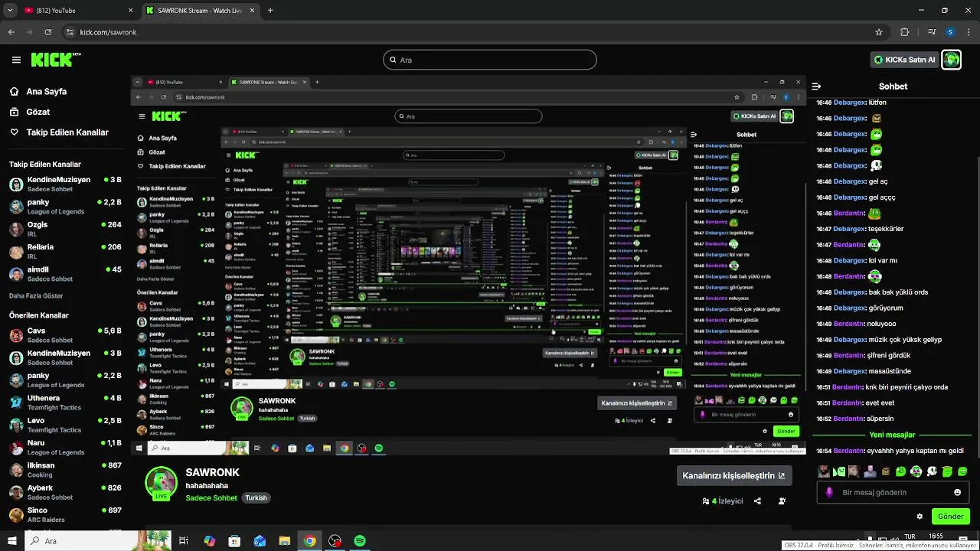
Task: Go to Ana Sayfa in the sidebar
Action: point(47,91)
